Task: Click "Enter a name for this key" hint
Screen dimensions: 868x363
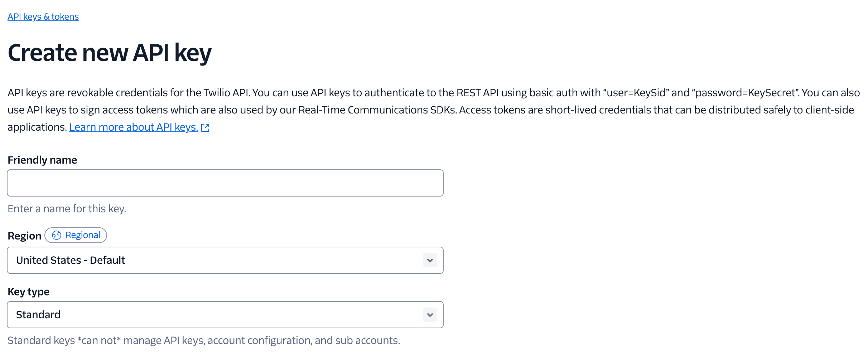Action: point(67,209)
